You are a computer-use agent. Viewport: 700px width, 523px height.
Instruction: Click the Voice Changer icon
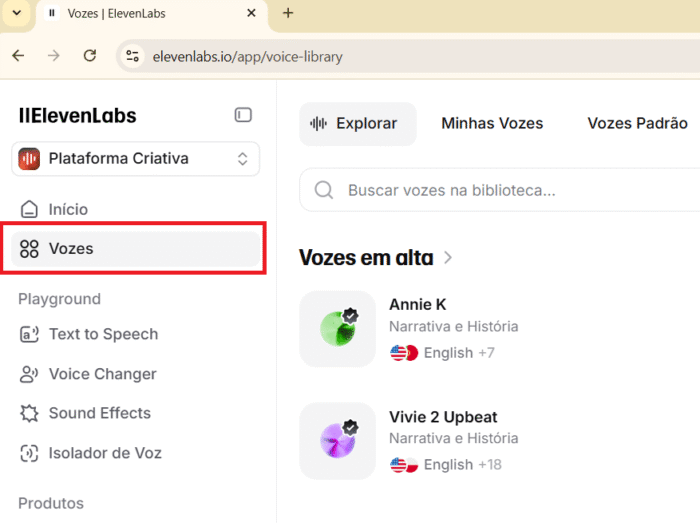[29, 374]
